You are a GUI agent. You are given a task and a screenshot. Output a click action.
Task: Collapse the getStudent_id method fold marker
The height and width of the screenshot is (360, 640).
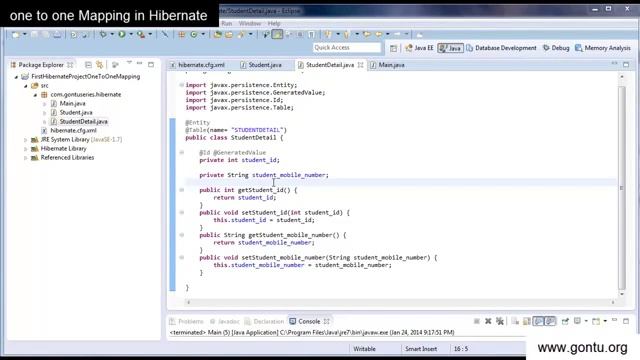point(182,190)
